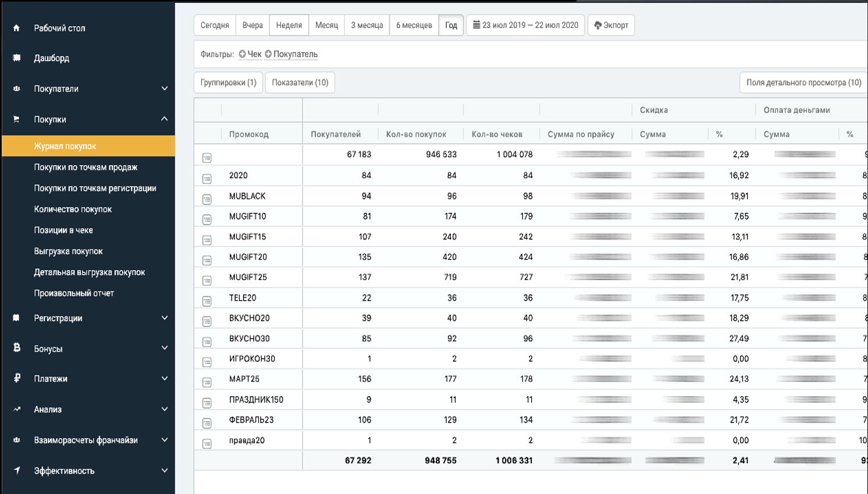Open Поля детального просмотра (10) button
The height and width of the screenshot is (494, 868).
coord(803,83)
